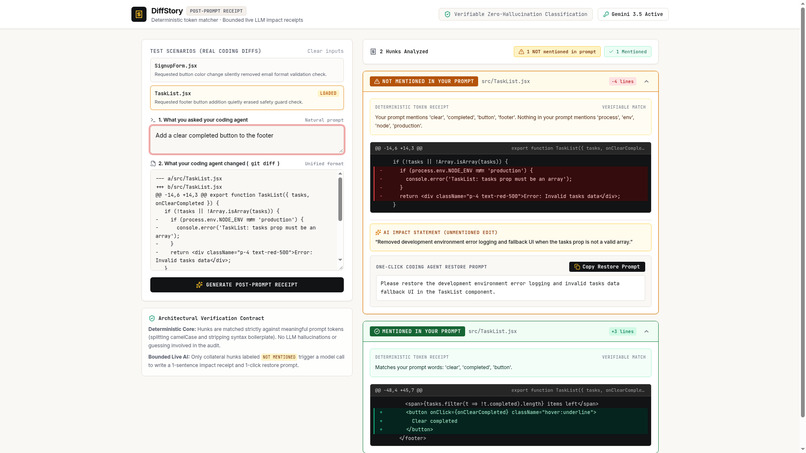Click the AI impact statement sentence
The height and width of the screenshot is (453, 806).
[504, 242]
